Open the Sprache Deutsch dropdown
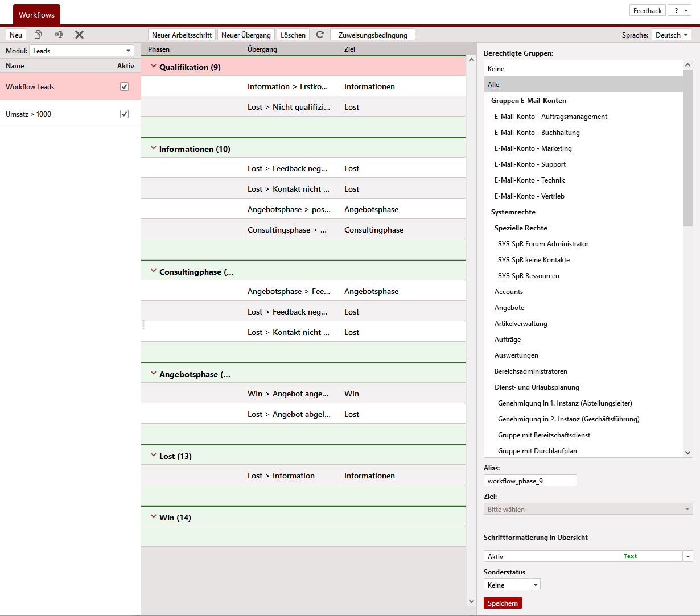 pyautogui.click(x=671, y=35)
